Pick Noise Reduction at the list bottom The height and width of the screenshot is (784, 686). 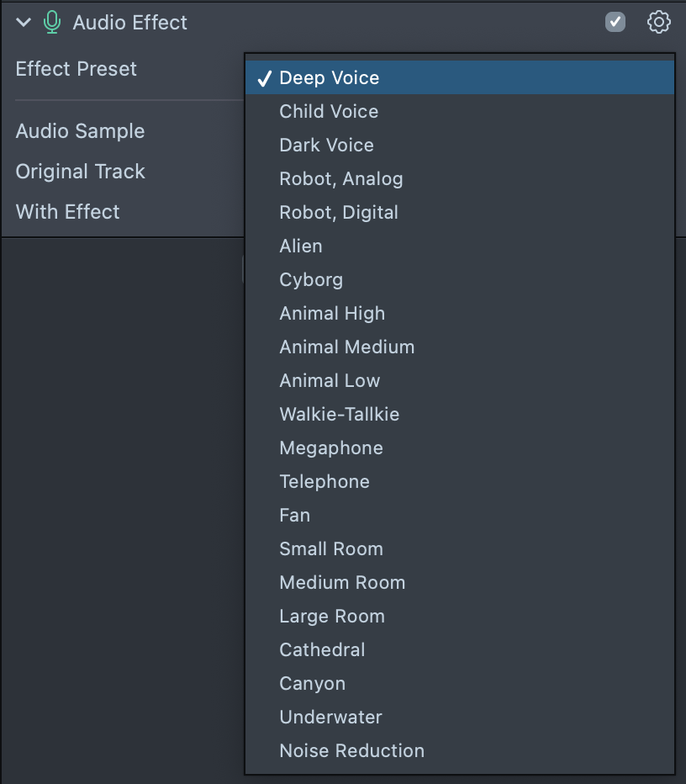tap(351, 751)
